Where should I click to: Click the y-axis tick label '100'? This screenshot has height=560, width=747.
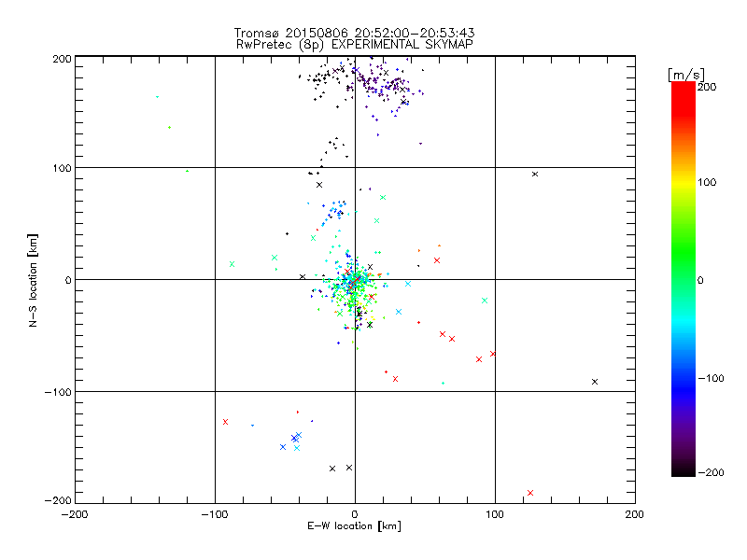click(x=62, y=168)
